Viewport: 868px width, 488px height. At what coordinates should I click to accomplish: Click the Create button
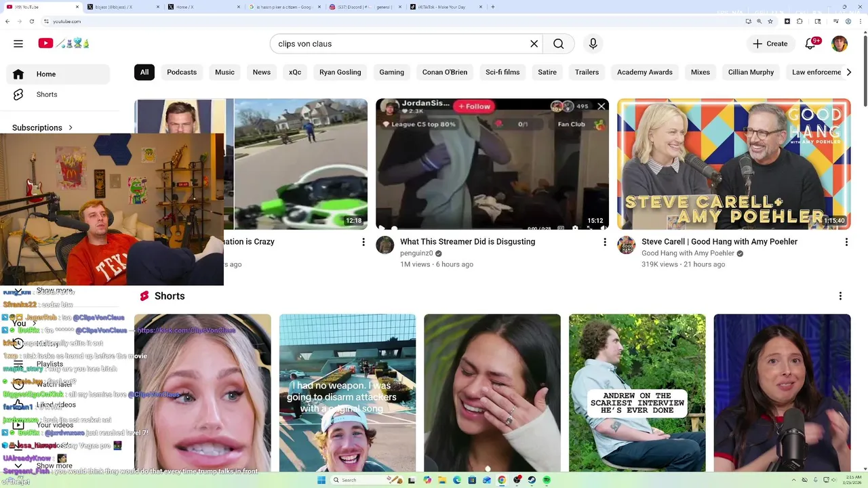[x=770, y=43]
